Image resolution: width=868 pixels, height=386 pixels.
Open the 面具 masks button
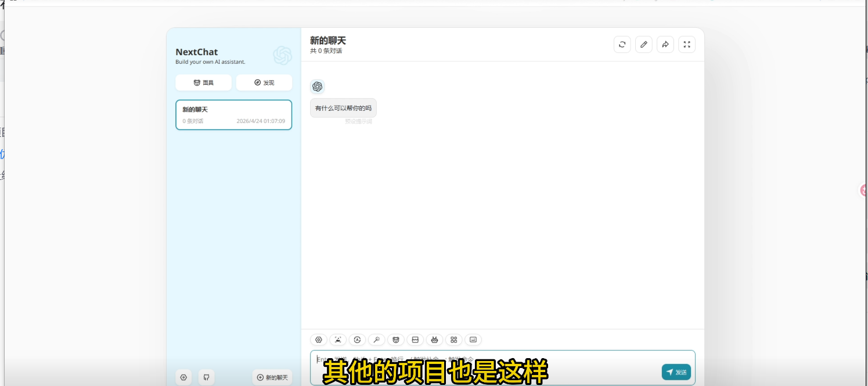[x=203, y=82]
